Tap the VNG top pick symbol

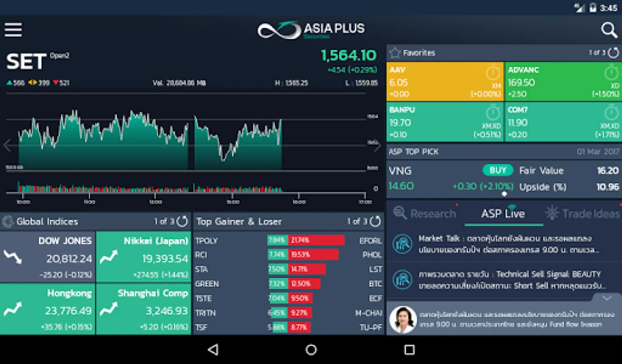400,171
